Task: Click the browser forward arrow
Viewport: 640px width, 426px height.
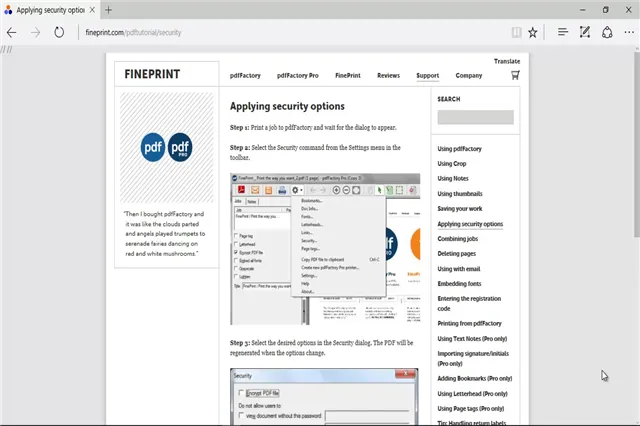Action: click(x=36, y=32)
